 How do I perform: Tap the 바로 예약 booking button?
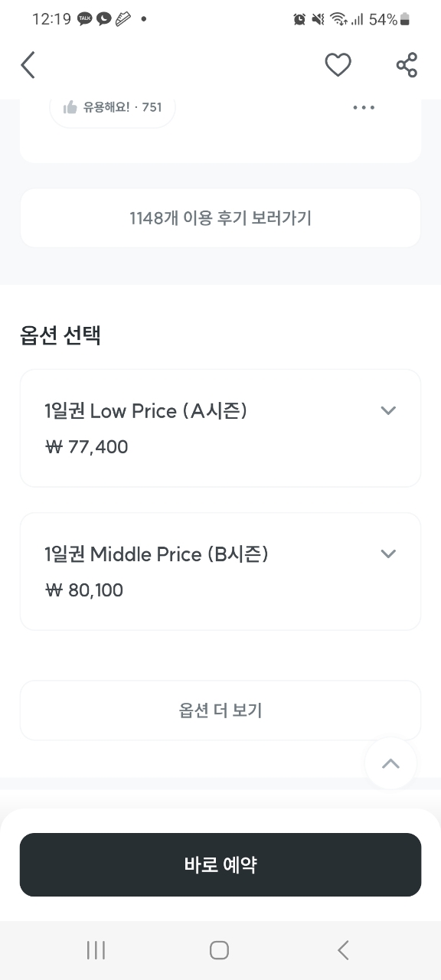tap(220, 865)
